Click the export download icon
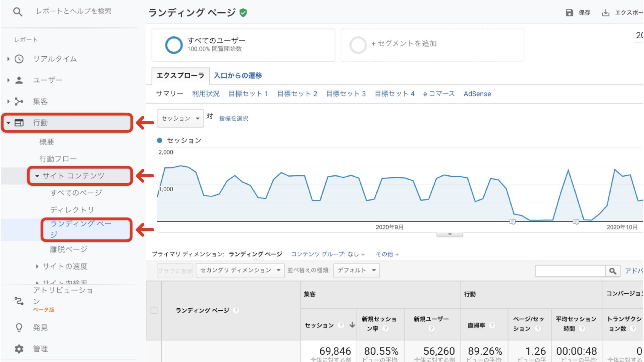Image resolution: width=644 pixels, height=362 pixels. (605, 13)
